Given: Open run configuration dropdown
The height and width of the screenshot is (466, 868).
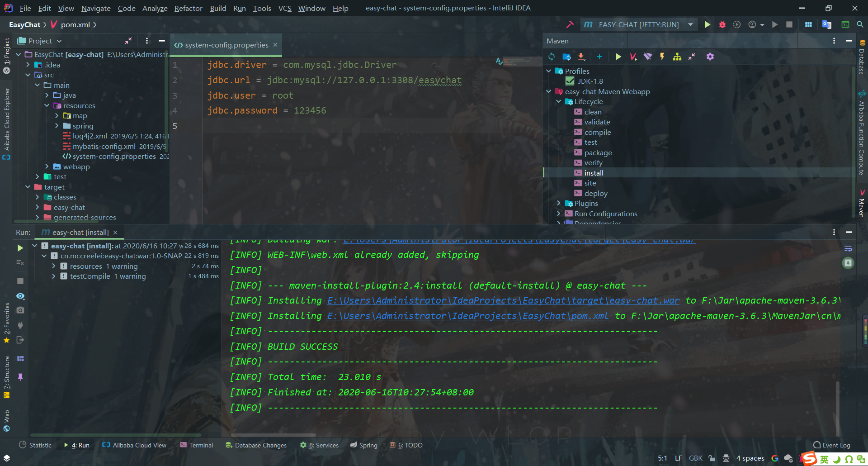Looking at the screenshot, I should click(690, 24).
